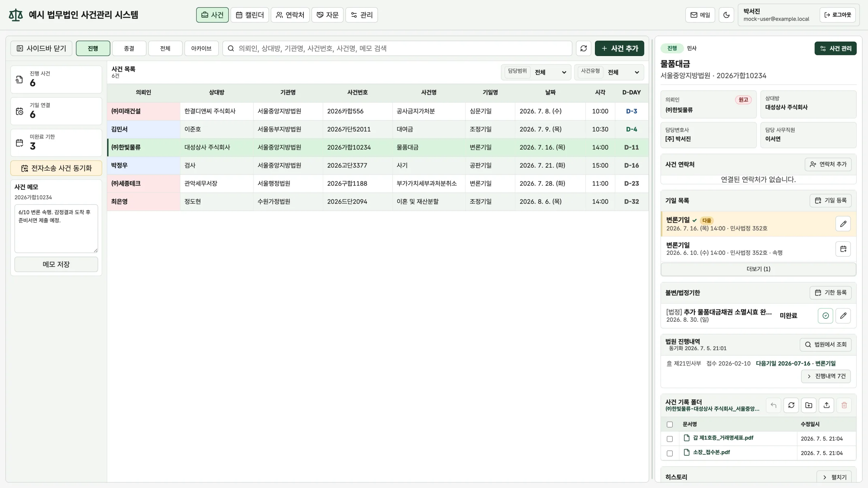Check the box for 소장_접수본.pdf
Screen dimensions: 868x488
[x=670, y=453]
